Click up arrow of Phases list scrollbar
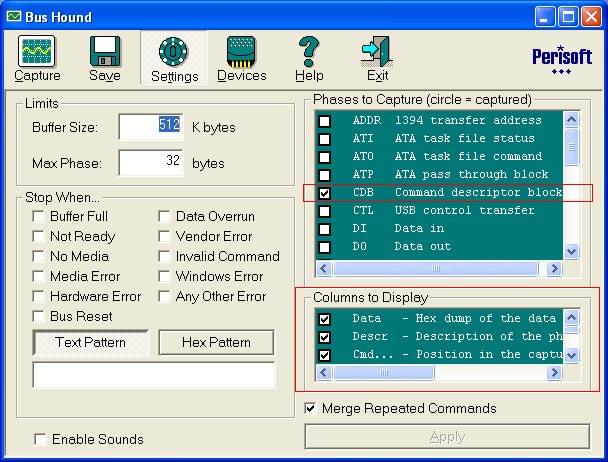Screen dimensions: 608x462 571,119
